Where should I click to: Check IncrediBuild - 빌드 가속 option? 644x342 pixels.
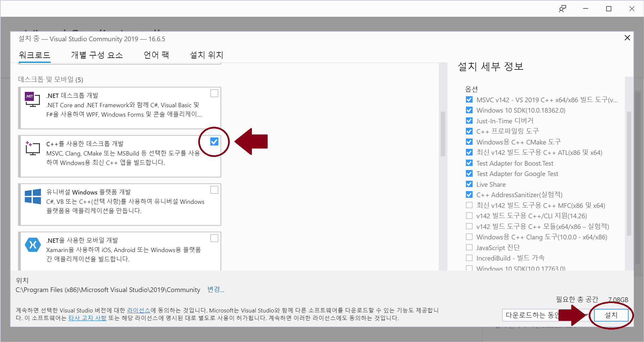[x=469, y=258]
